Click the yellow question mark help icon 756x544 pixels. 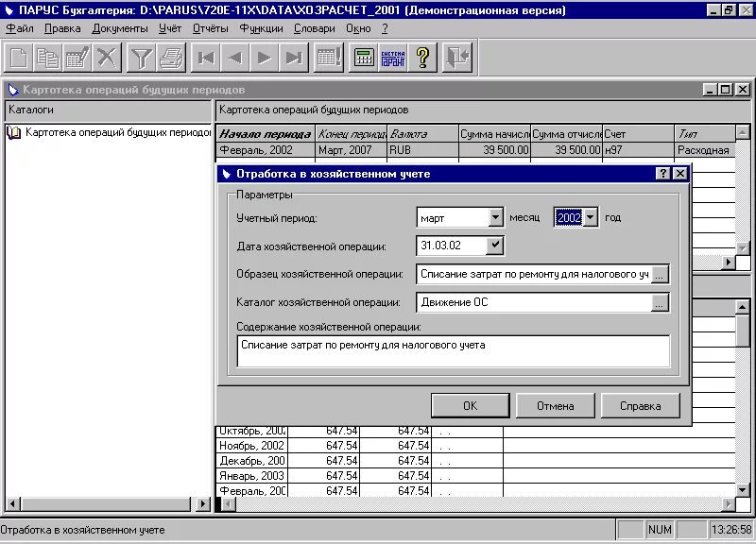tap(422, 58)
